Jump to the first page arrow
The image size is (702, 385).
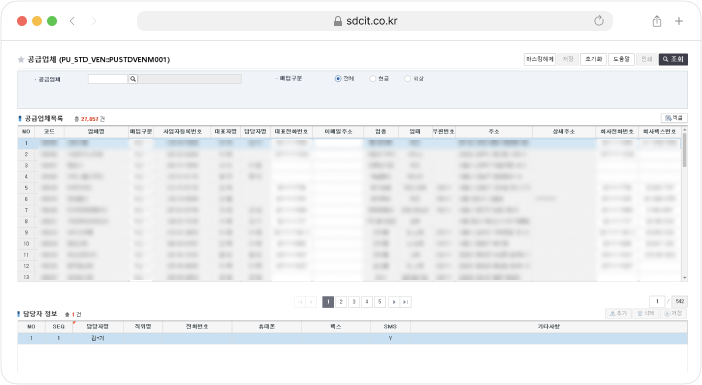pyautogui.click(x=300, y=302)
